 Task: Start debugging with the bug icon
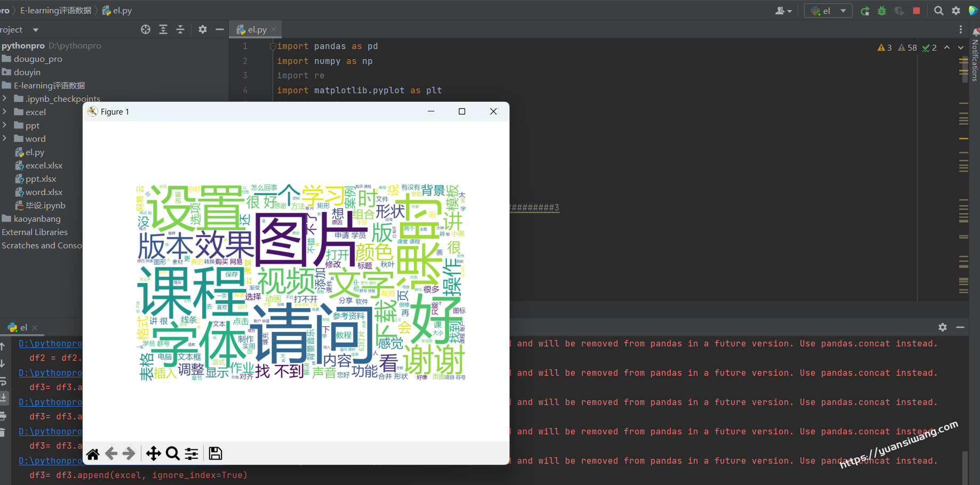[882, 11]
